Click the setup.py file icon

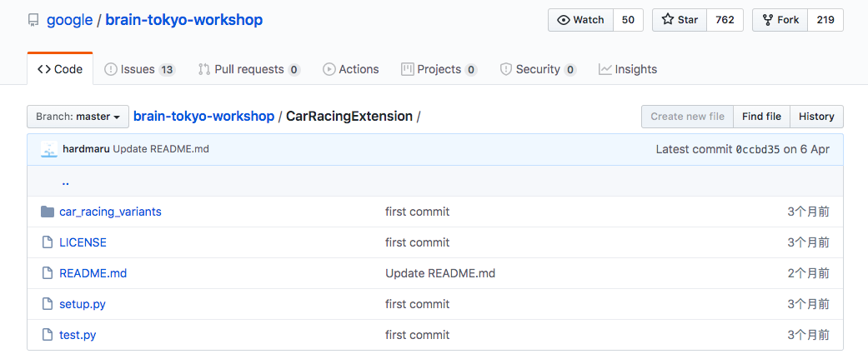pyautogui.click(x=48, y=304)
